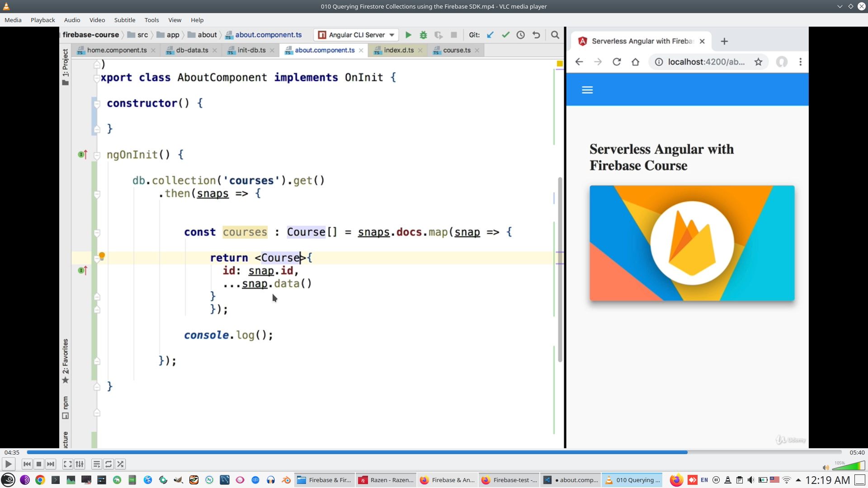Open the Playback menu

[x=42, y=20]
